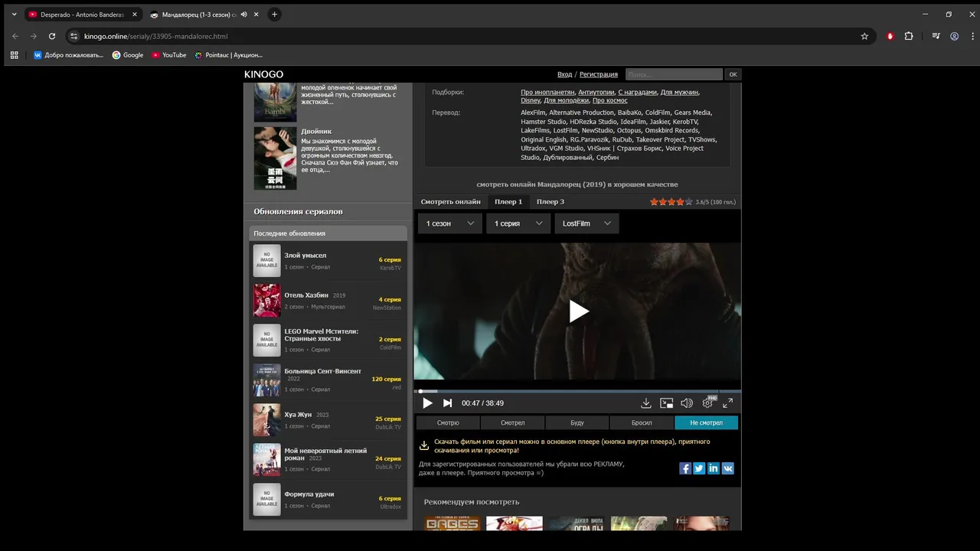Share on Twitter
This screenshot has height=551, width=980.
coord(699,468)
